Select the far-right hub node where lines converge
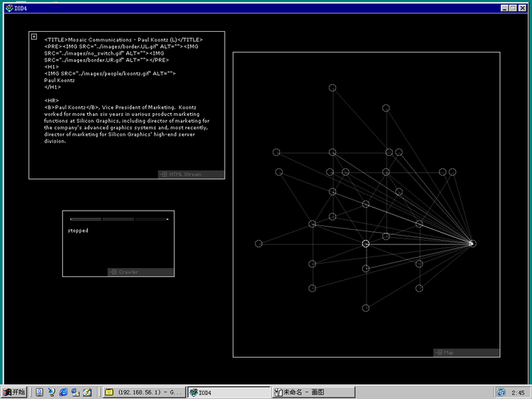 473,243
